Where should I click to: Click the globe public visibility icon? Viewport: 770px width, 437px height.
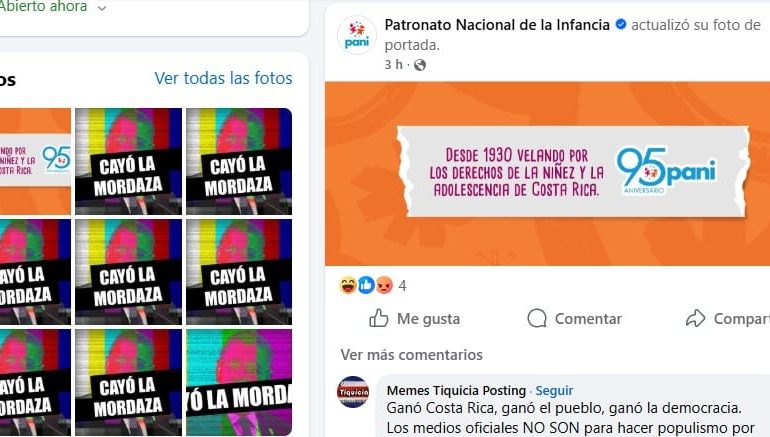(420, 65)
